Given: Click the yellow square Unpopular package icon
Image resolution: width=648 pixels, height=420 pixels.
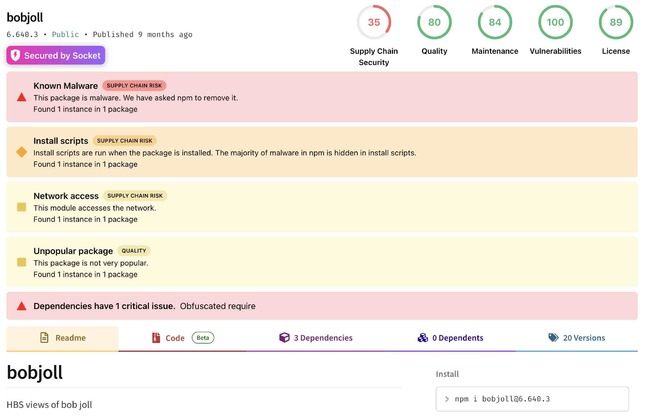Looking at the screenshot, I should pyautogui.click(x=21, y=262).
